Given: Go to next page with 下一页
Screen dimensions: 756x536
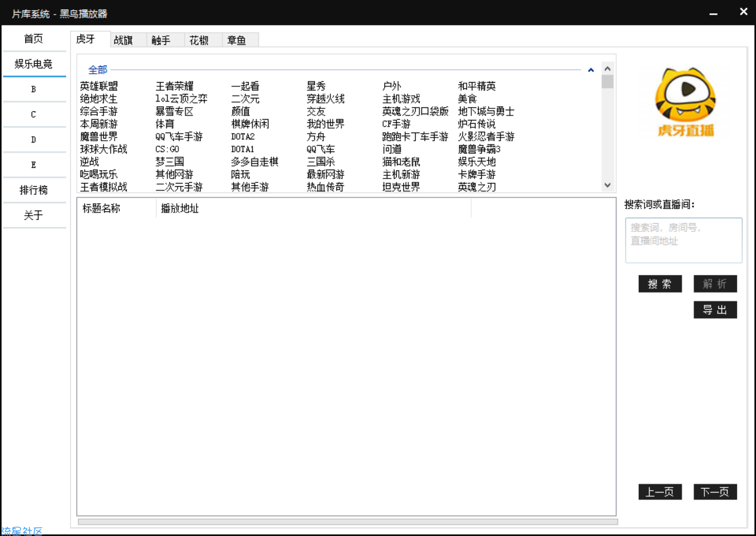Looking at the screenshot, I should [716, 492].
